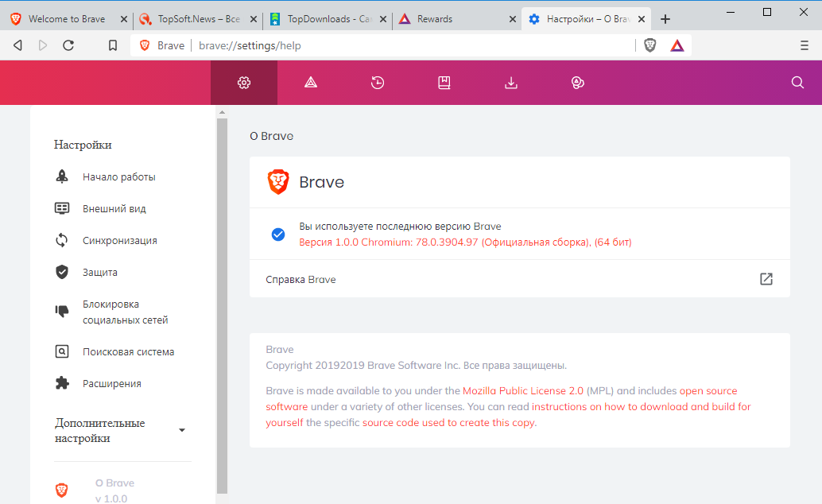Select the Настройки – О Brave tab
Image resolution: width=822 pixels, height=504 pixels.
point(587,19)
